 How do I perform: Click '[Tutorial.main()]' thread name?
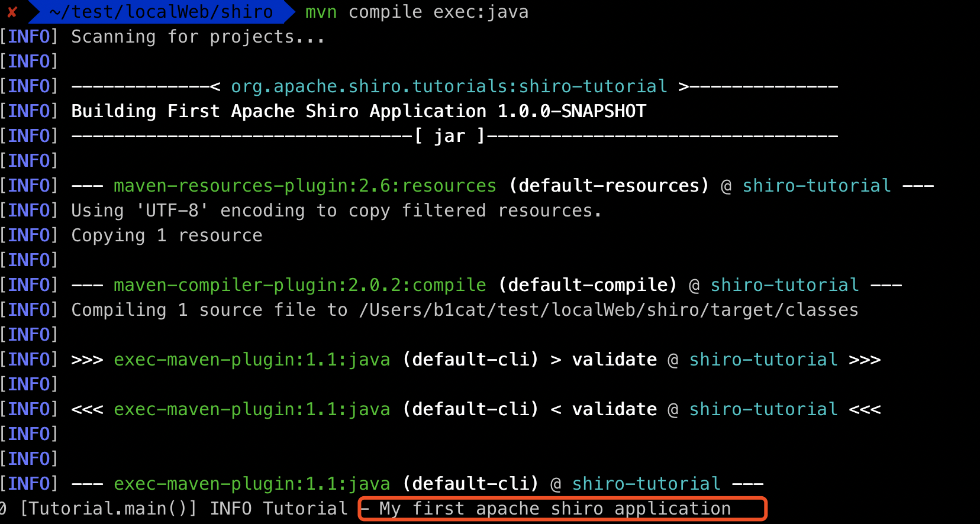tap(108, 509)
